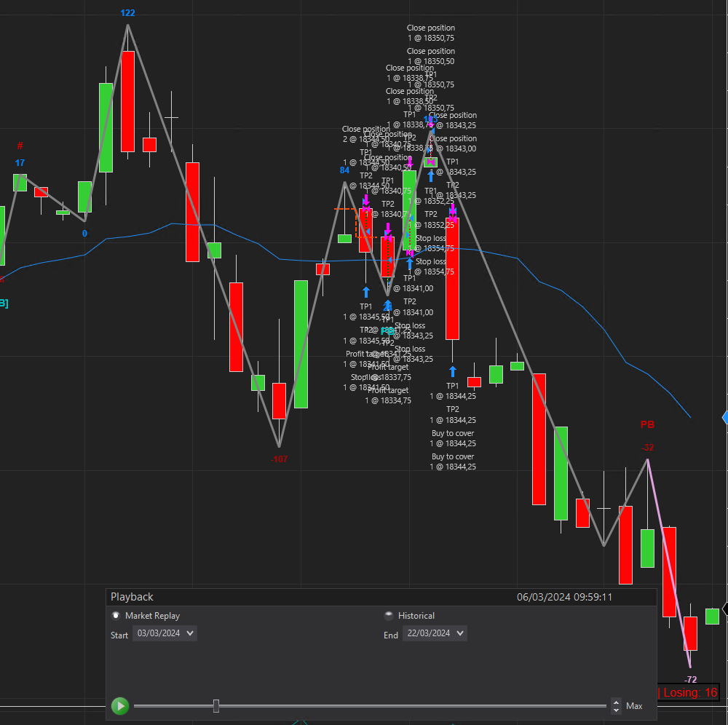Image resolution: width=728 pixels, height=725 pixels.
Task: Click the green Play button in Playback
Action: click(120, 706)
